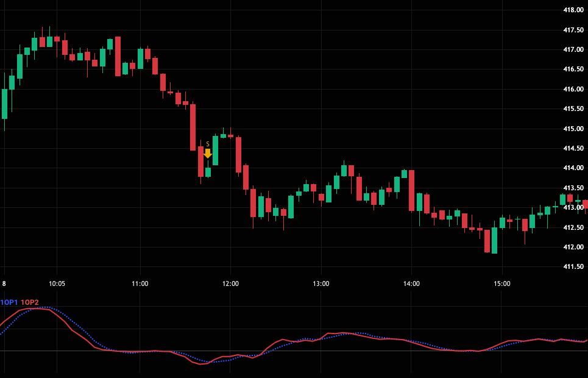The height and width of the screenshot is (378, 588).
Task: Click the 412.00 price axis label
Action: click(573, 248)
